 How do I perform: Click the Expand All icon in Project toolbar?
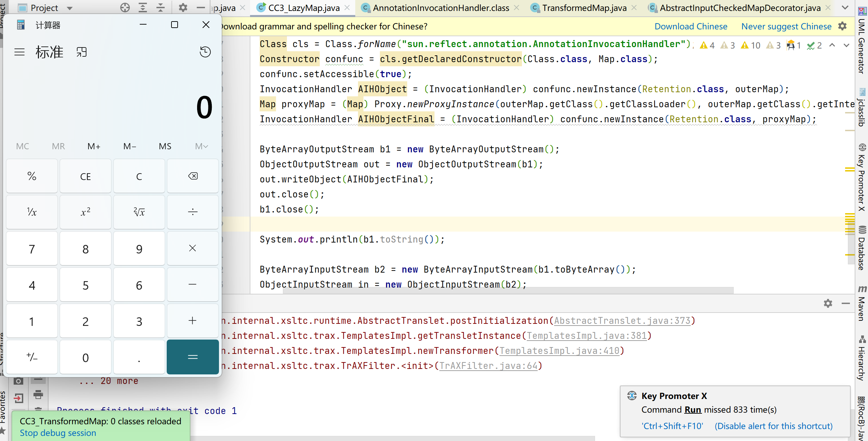point(143,8)
